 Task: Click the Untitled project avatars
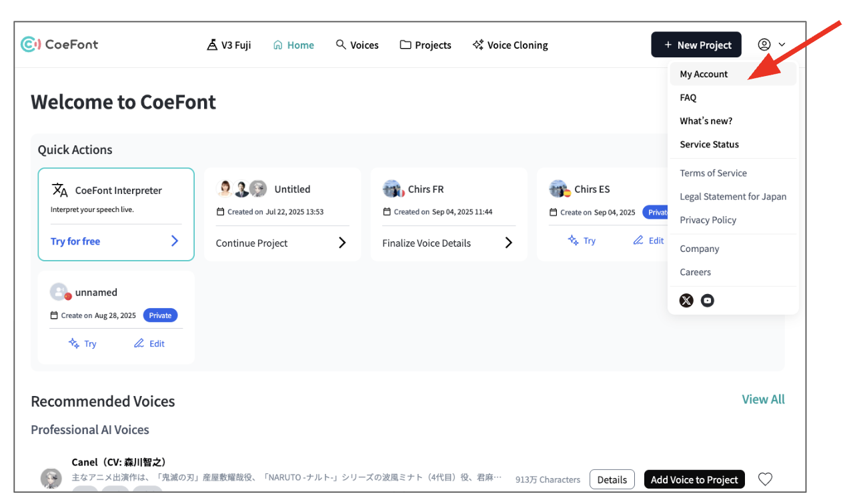click(x=241, y=189)
